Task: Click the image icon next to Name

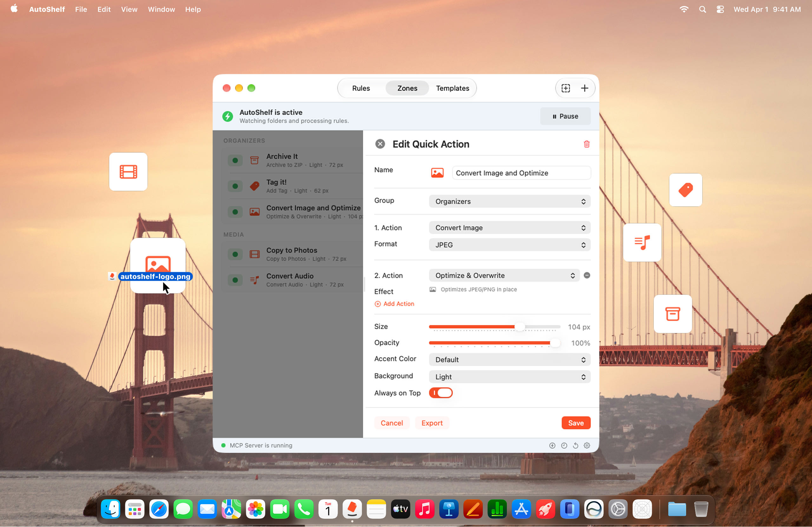Action: pos(437,173)
